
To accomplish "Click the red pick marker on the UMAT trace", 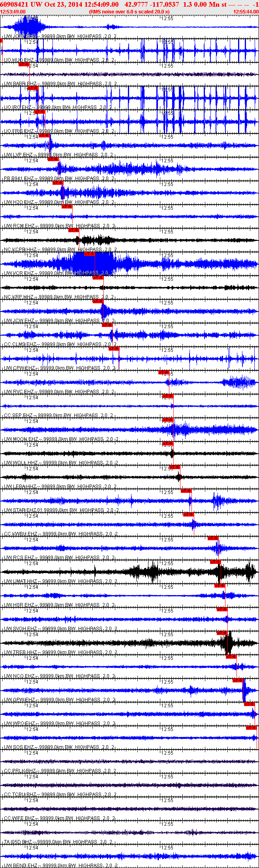I will (x=215, y=562).
